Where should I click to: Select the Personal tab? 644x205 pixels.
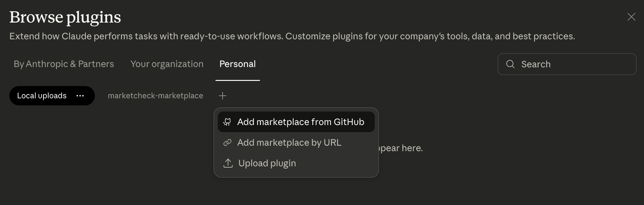[x=237, y=64]
